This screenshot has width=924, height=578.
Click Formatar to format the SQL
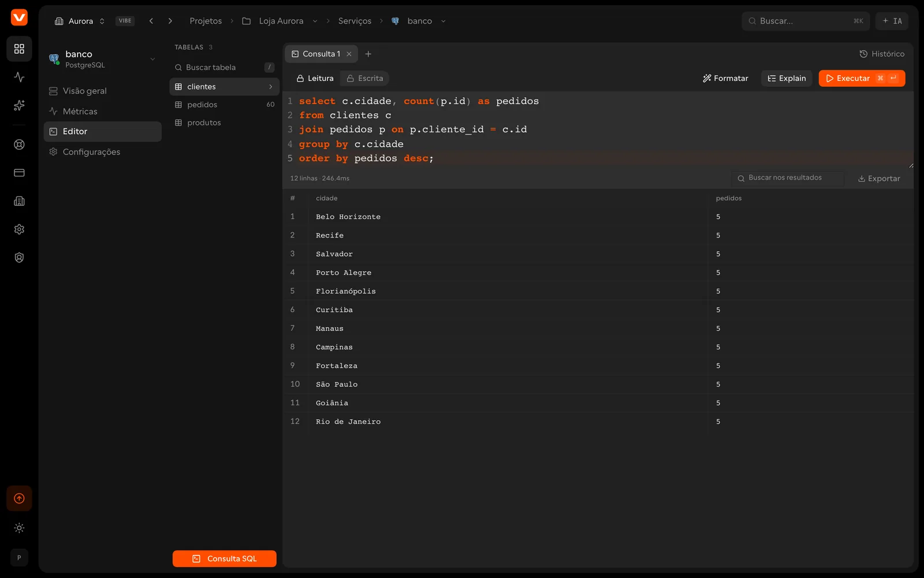click(725, 78)
